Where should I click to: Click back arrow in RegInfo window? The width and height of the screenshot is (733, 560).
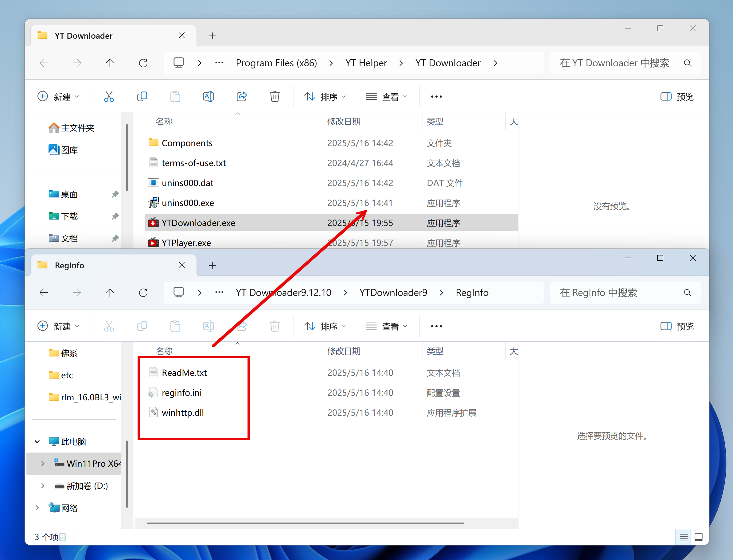(x=44, y=293)
